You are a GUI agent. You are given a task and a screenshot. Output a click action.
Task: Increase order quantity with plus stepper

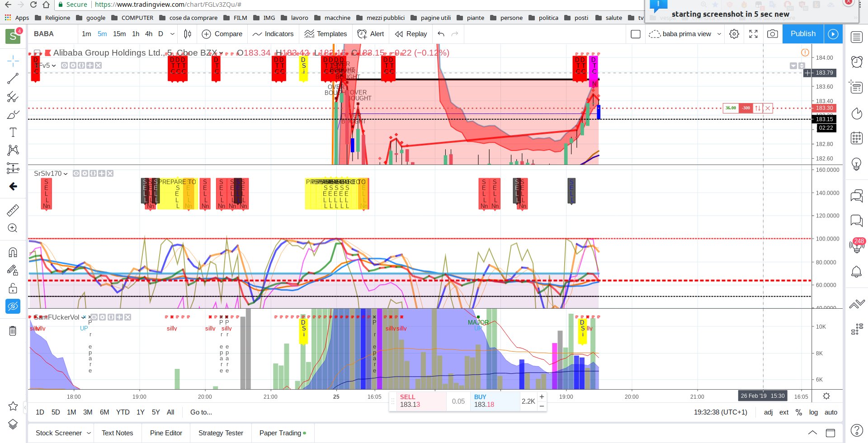[542, 397]
